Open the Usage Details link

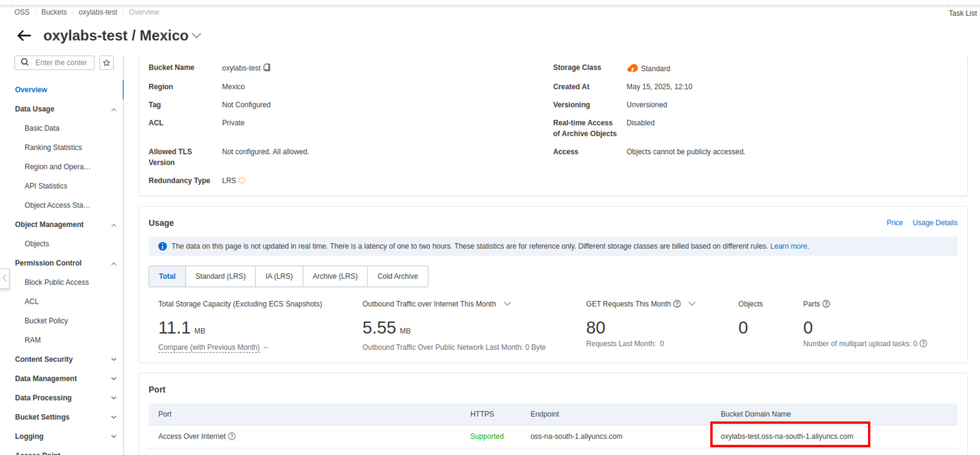(934, 223)
